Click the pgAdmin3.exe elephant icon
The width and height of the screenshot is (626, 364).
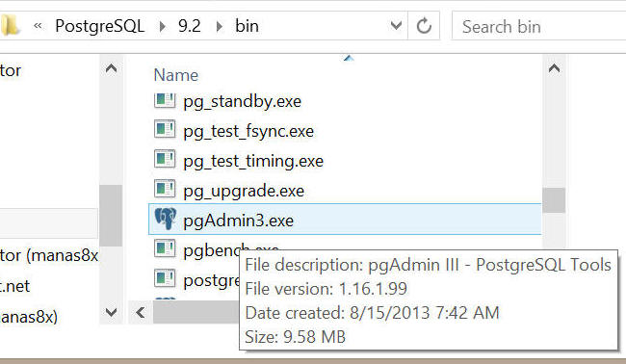166,219
